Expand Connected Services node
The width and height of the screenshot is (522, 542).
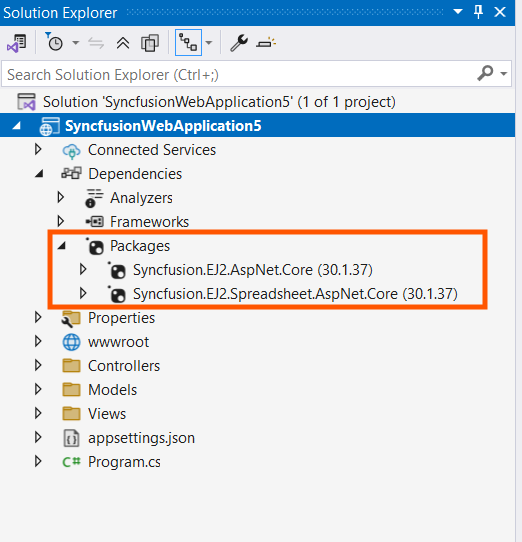click(x=38, y=149)
